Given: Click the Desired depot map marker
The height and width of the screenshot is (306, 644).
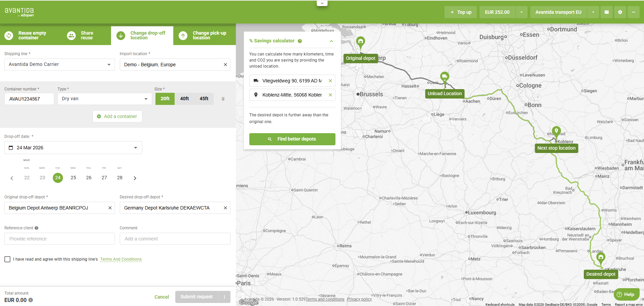Looking at the screenshot, I should [x=601, y=258].
